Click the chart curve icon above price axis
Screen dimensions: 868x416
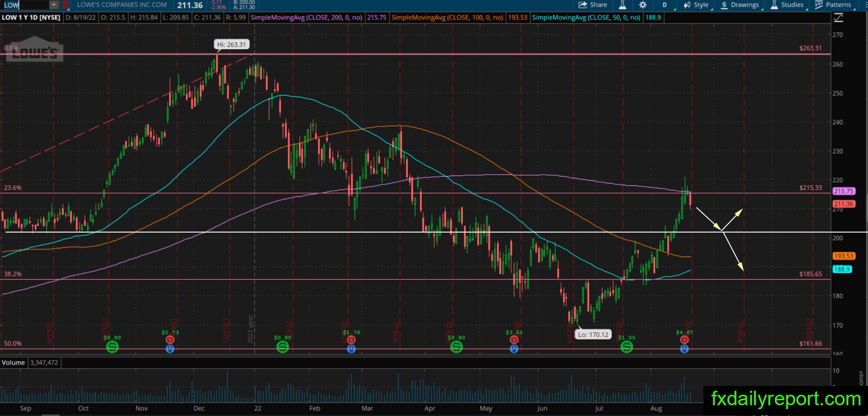[x=839, y=18]
